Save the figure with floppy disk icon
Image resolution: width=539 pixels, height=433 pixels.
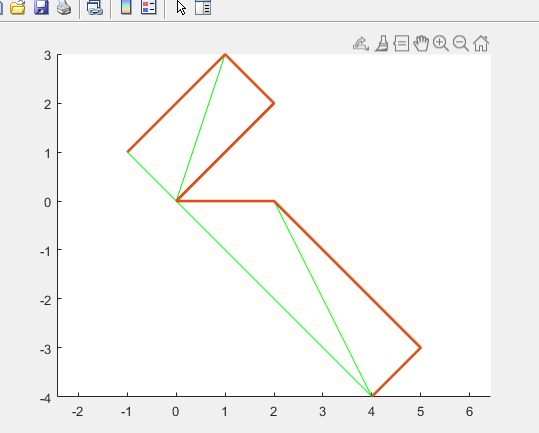click(x=41, y=7)
